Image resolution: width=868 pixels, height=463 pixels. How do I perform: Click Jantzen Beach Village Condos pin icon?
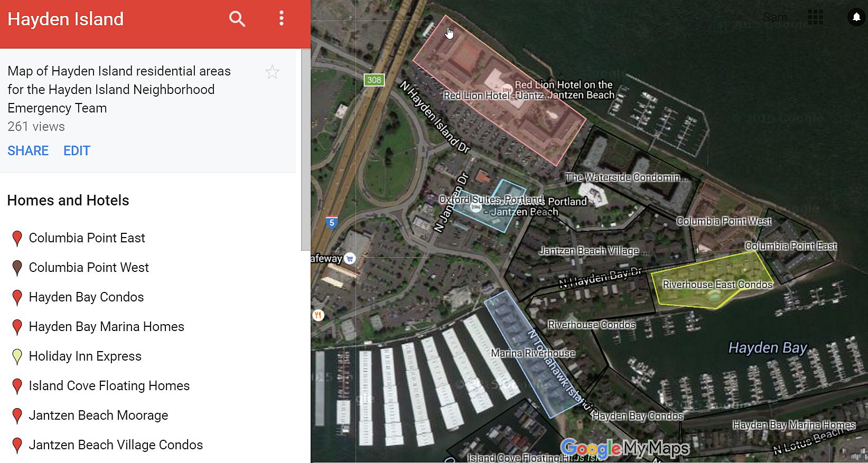(17, 446)
